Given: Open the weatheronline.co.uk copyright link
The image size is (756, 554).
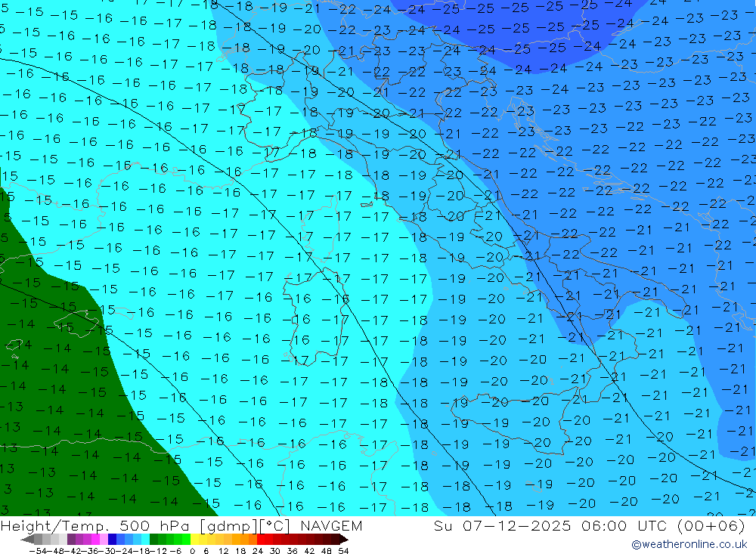Looking at the screenshot, I should click(x=689, y=544).
